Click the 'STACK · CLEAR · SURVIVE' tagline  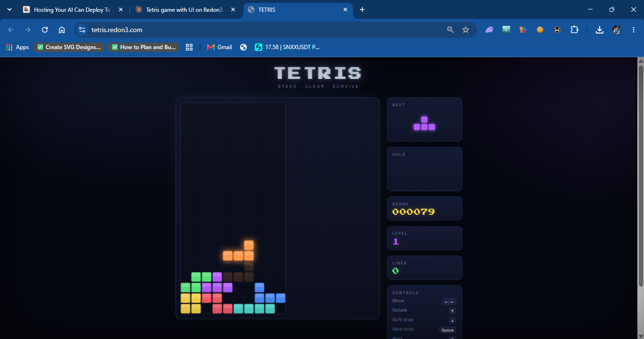pyautogui.click(x=318, y=86)
